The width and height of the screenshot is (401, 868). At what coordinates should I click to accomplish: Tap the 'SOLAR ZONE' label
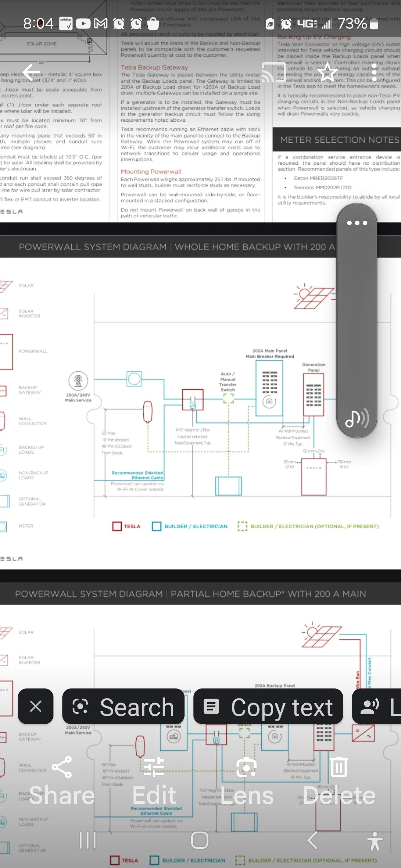(x=42, y=44)
